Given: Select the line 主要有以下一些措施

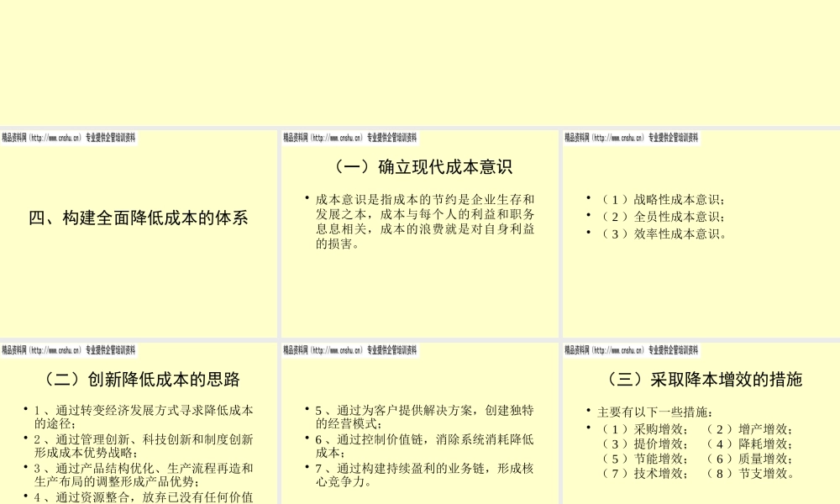Looking at the screenshot, I should tap(654, 412).
